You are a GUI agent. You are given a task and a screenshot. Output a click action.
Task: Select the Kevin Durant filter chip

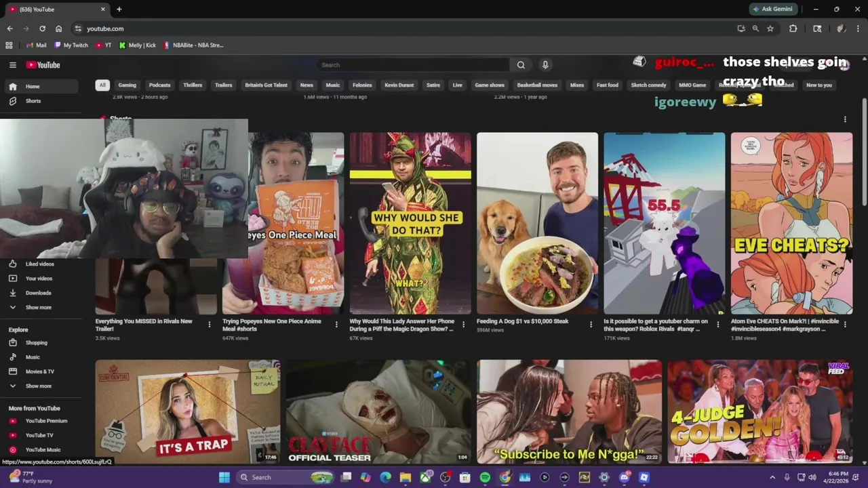click(x=399, y=85)
